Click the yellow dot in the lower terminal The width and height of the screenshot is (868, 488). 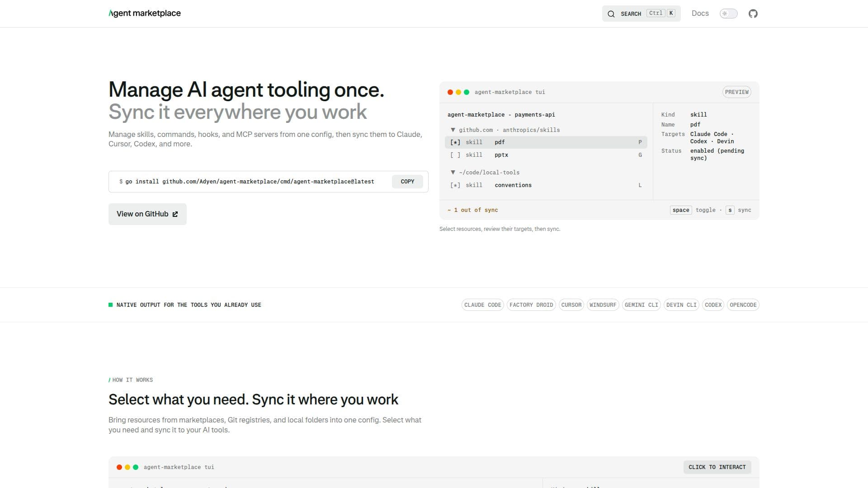[x=127, y=467]
